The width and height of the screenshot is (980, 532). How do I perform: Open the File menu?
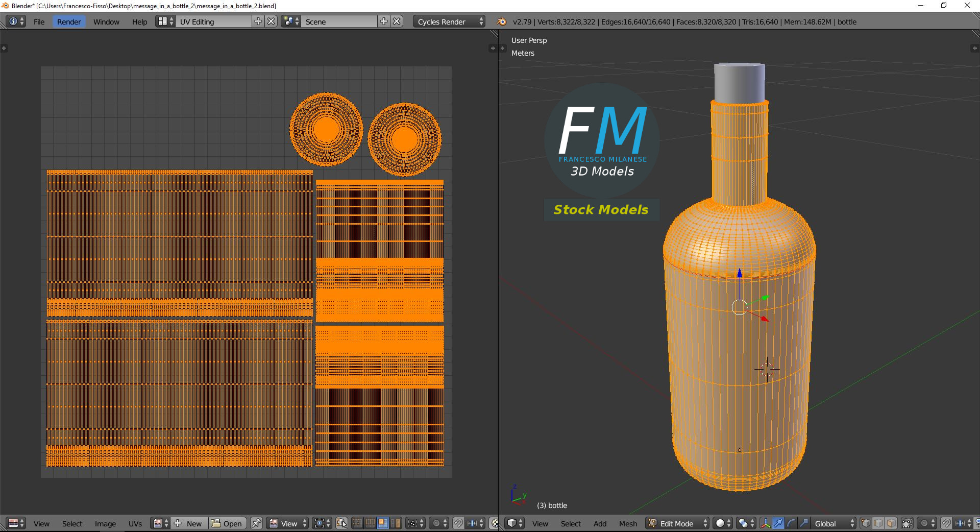coord(39,22)
